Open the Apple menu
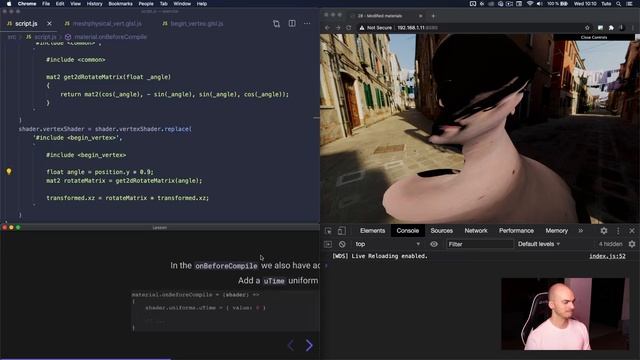 point(9,4)
